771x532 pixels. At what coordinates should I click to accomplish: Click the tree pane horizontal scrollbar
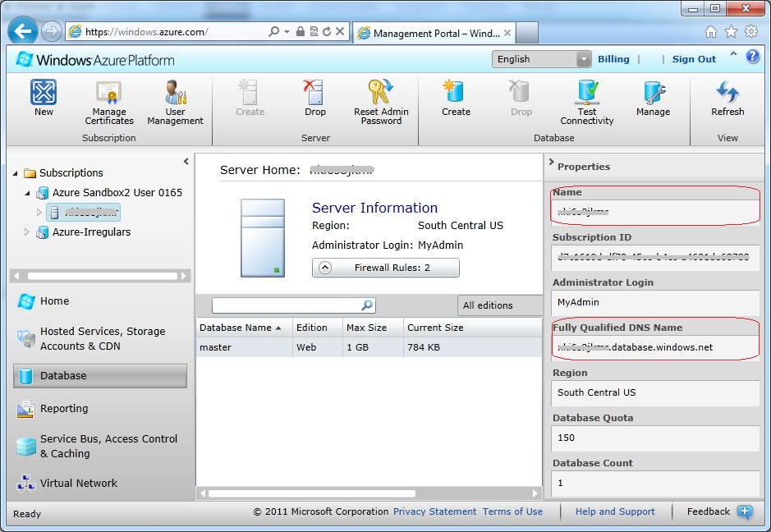coord(103,276)
